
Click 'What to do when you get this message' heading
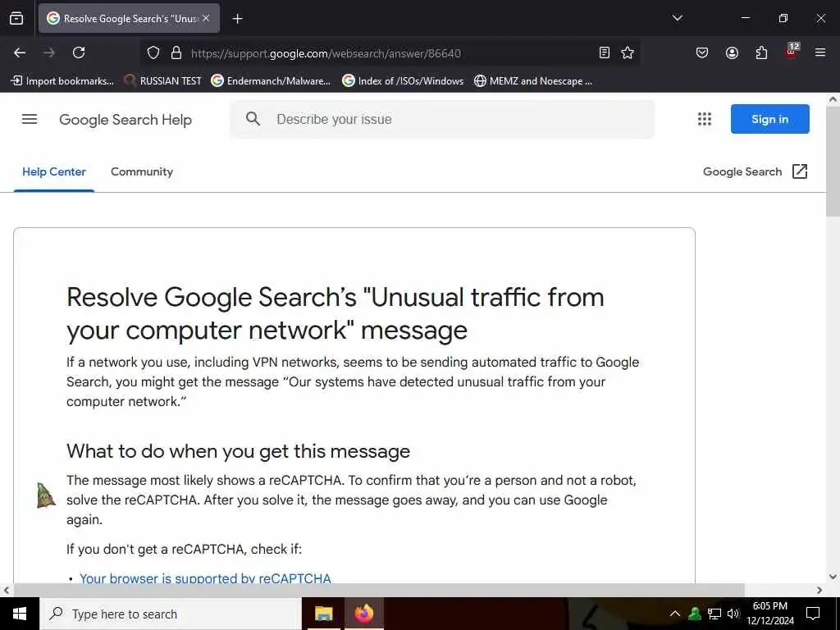(x=238, y=451)
